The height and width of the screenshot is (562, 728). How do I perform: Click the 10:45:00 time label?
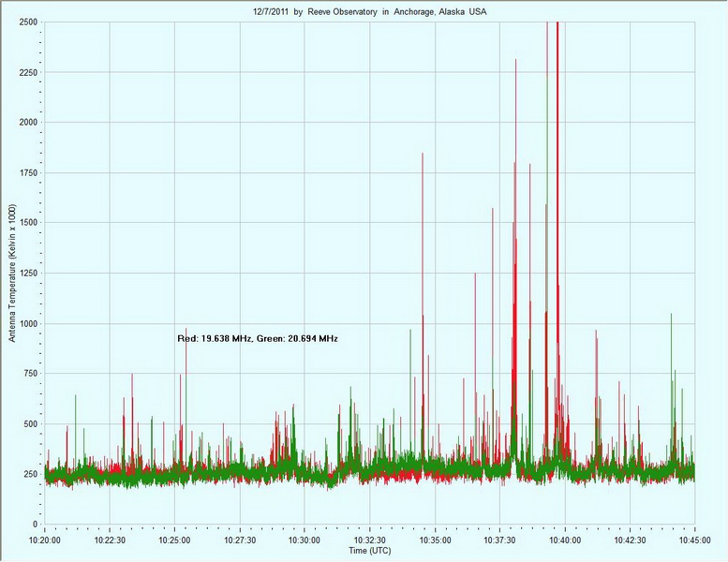click(695, 540)
